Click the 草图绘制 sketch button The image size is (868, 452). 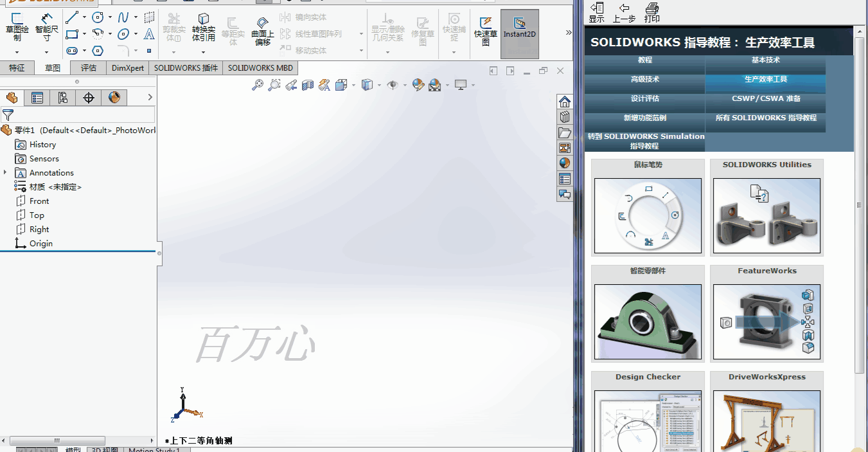click(17, 27)
